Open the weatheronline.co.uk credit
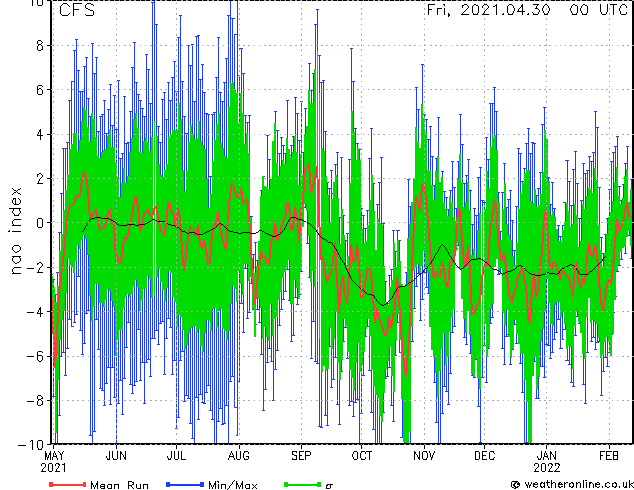Screen dimensions: 634x490 (x=572, y=484)
